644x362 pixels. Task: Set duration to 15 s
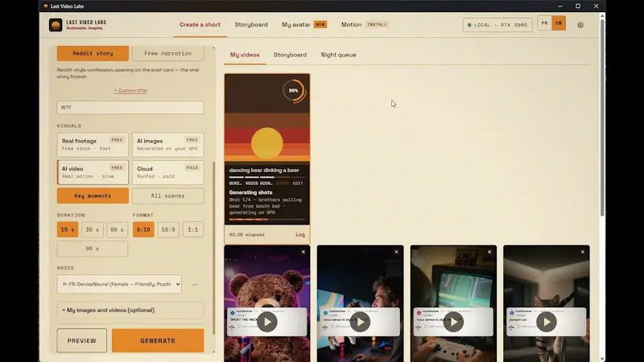pos(68,229)
